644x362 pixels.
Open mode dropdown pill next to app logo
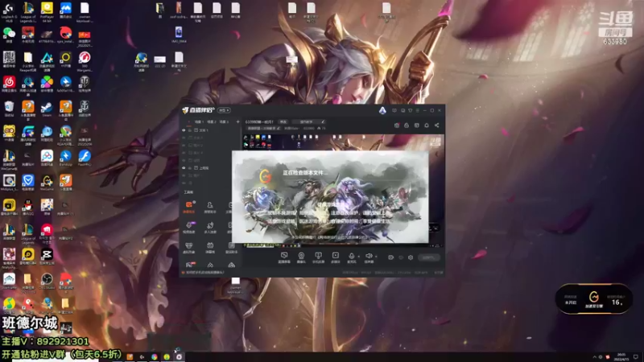point(224,110)
